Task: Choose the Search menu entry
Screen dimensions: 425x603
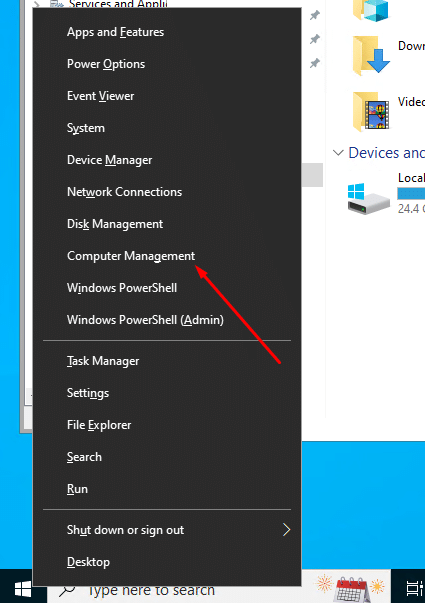Action: [167, 457]
